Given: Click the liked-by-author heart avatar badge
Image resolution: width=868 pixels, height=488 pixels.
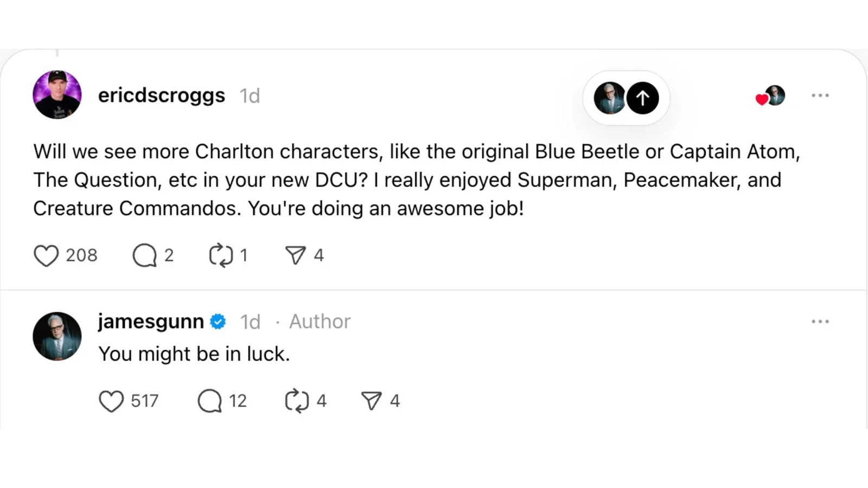Looking at the screenshot, I should [x=771, y=96].
